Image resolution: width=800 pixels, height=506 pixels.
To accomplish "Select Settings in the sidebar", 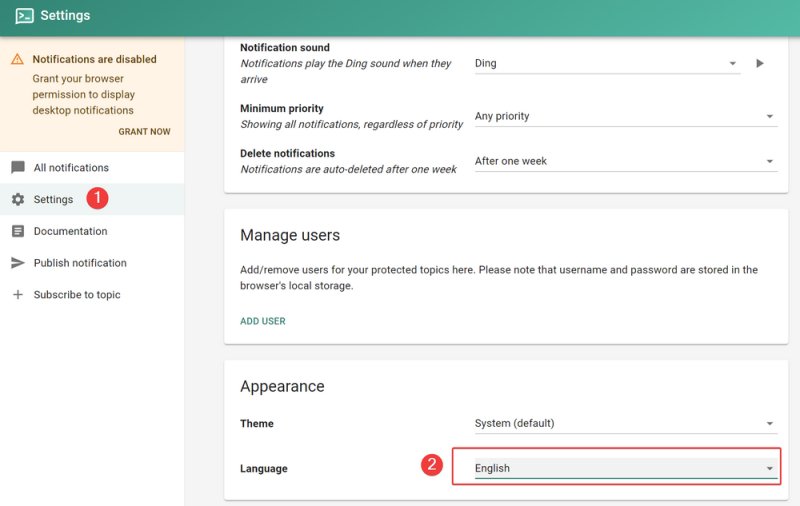I will click(92, 199).
